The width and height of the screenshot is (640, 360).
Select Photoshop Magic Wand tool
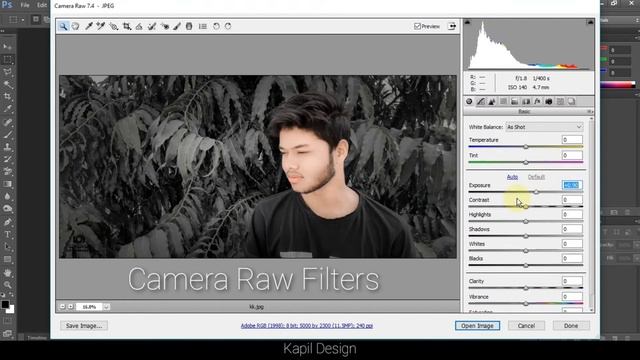tap(7, 84)
